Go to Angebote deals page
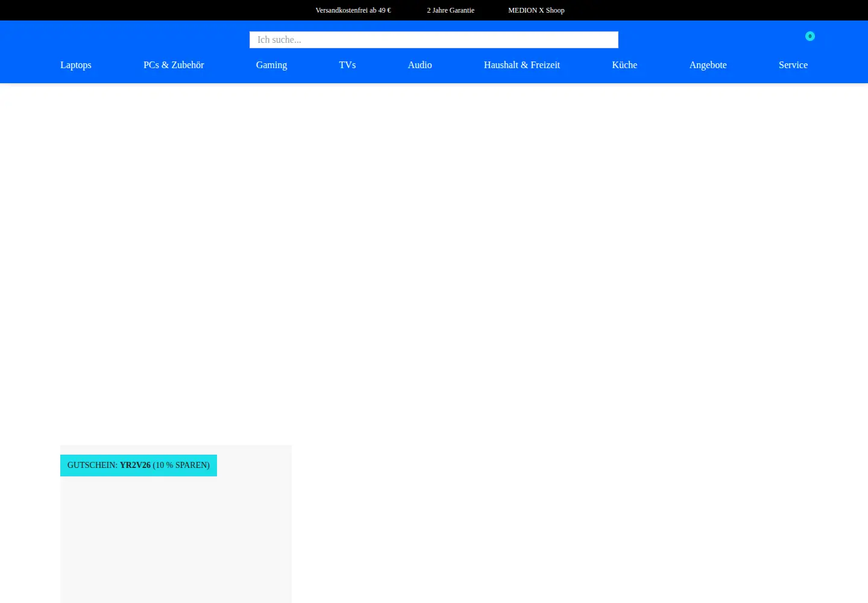Viewport: 868px width, 603px height. [x=708, y=65]
